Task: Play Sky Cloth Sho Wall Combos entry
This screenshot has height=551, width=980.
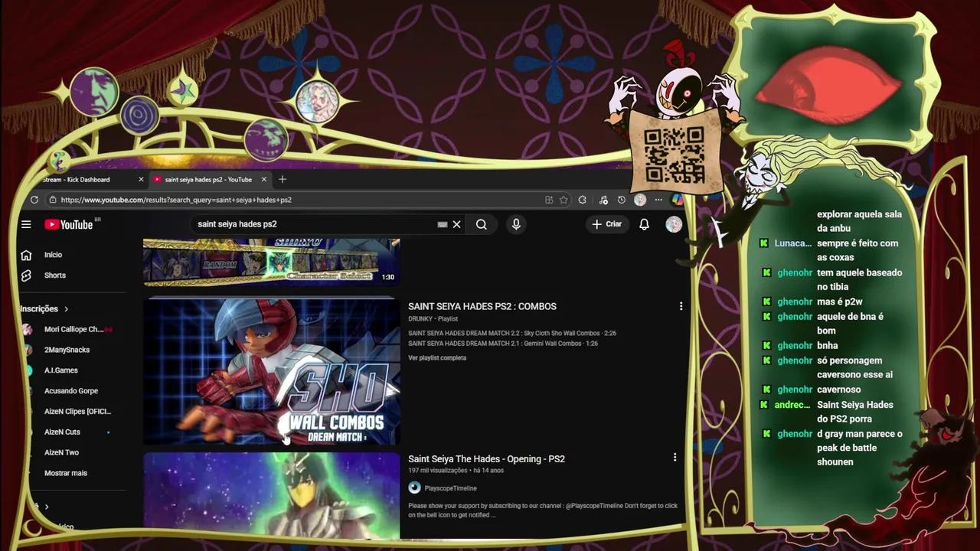Action: [x=512, y=333]
